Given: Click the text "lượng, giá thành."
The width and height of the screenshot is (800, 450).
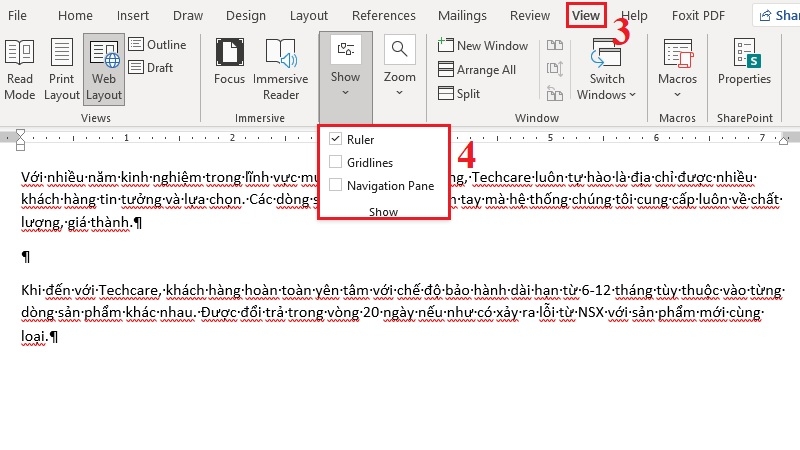Looking at the screenshot, I should click(77, 222).
